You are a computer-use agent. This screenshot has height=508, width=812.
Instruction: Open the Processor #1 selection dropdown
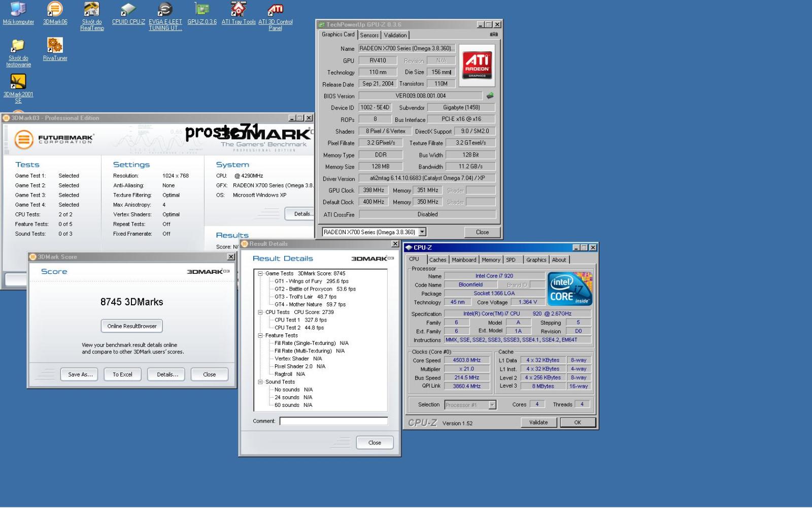click(492, 405)
